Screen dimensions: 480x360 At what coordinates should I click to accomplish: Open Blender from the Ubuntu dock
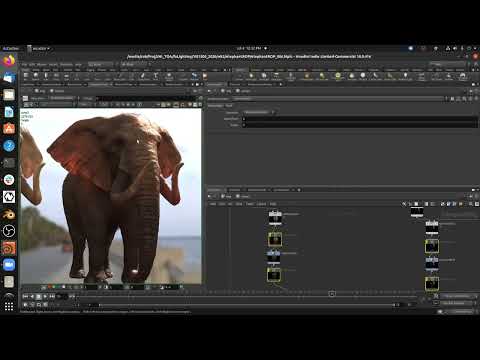click(9, 214)
